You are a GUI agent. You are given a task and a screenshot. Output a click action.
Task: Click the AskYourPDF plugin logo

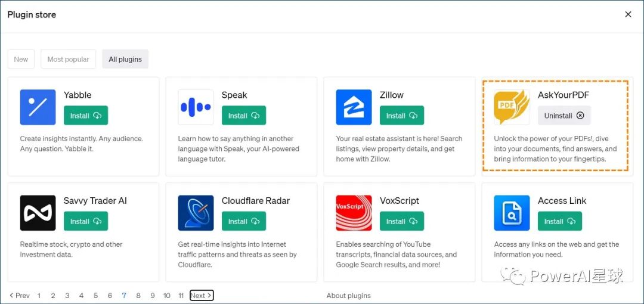click(x=512, y=107)
